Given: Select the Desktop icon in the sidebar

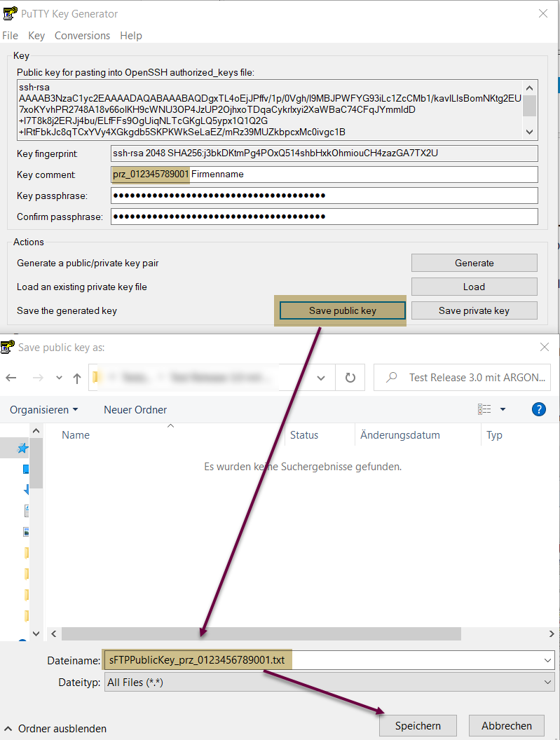Looking at the screenshot, I should pos(26,469).
